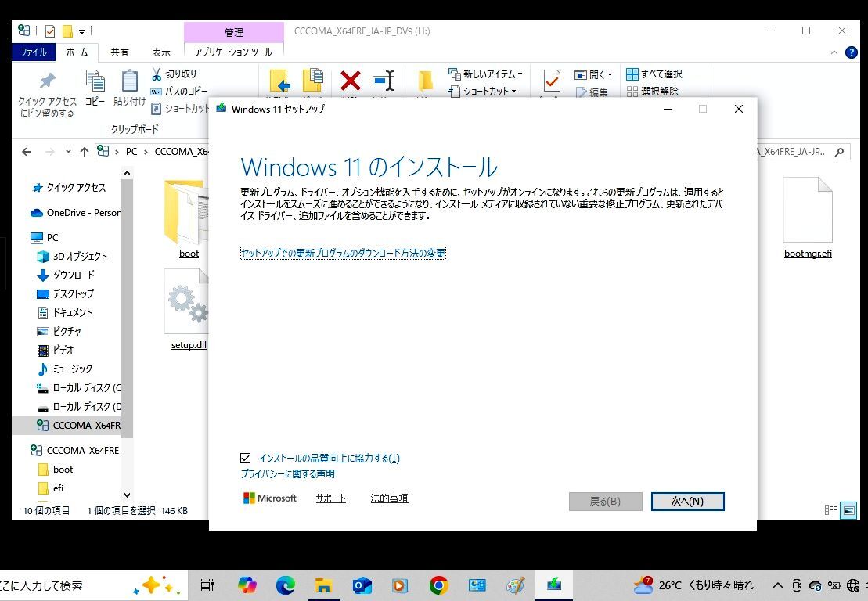
Task: Select ドキュメント in navigation pane
Action: [x=65, y=313]
